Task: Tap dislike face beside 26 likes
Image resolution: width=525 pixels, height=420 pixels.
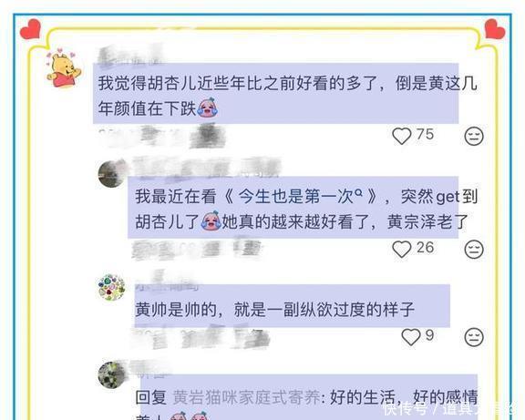Action: [474, 250]
